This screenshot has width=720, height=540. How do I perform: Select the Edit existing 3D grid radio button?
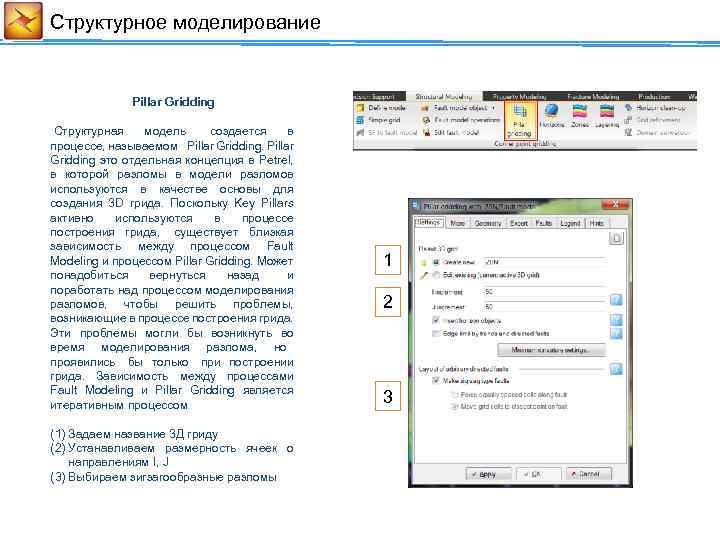coord(436,275)
